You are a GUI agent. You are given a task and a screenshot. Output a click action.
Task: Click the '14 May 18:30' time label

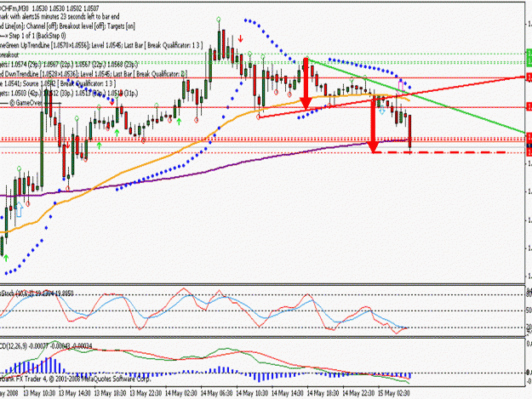point(323,393)
